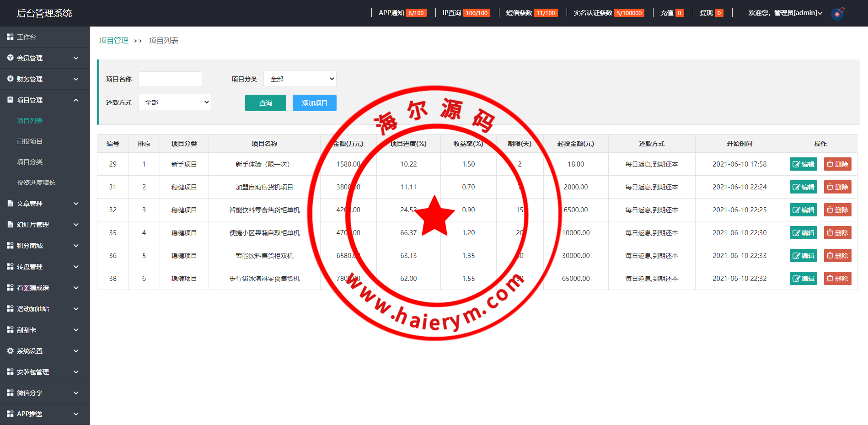
Task: Open the 还款方式 dropdown filter
Action: (175, 102)
